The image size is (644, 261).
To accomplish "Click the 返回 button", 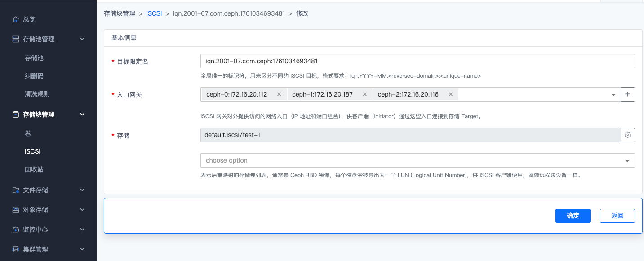I will click(x=617, y=216).
